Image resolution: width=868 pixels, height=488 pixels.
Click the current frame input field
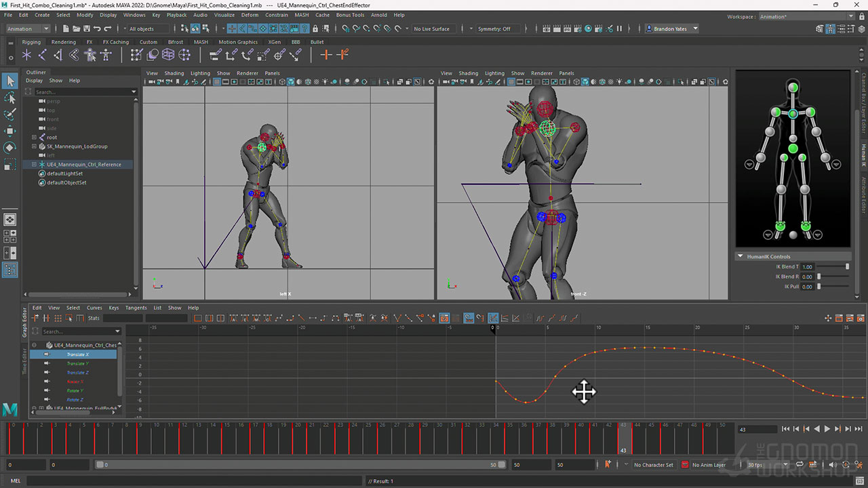[757, 429]
